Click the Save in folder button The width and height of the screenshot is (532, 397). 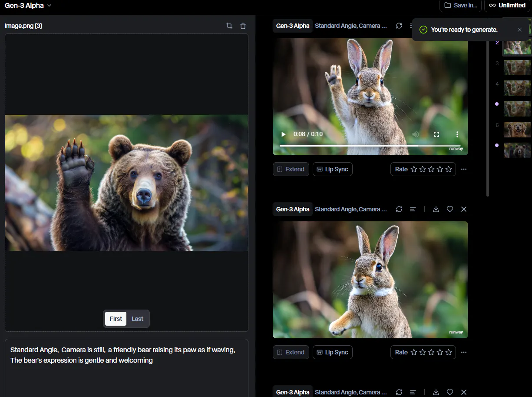(x=460, y=6)
